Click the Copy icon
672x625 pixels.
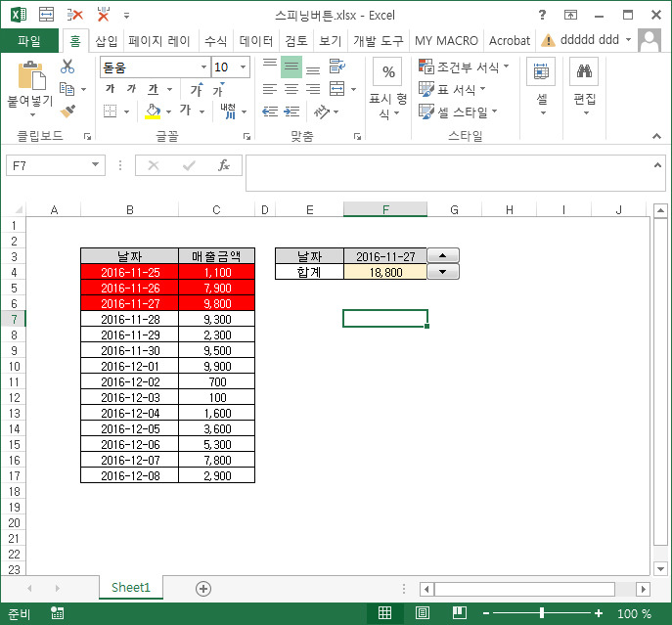pos(67,89)
